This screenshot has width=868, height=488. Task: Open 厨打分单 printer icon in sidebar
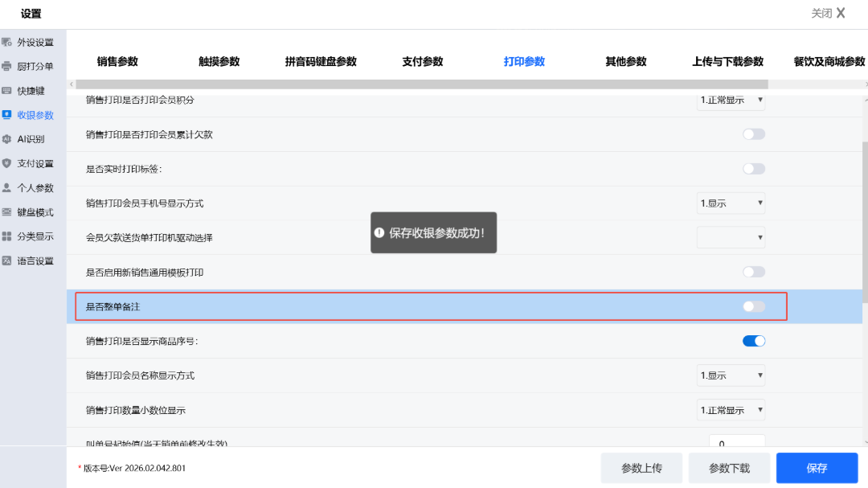pyautogui.click(x=7, y=66)
